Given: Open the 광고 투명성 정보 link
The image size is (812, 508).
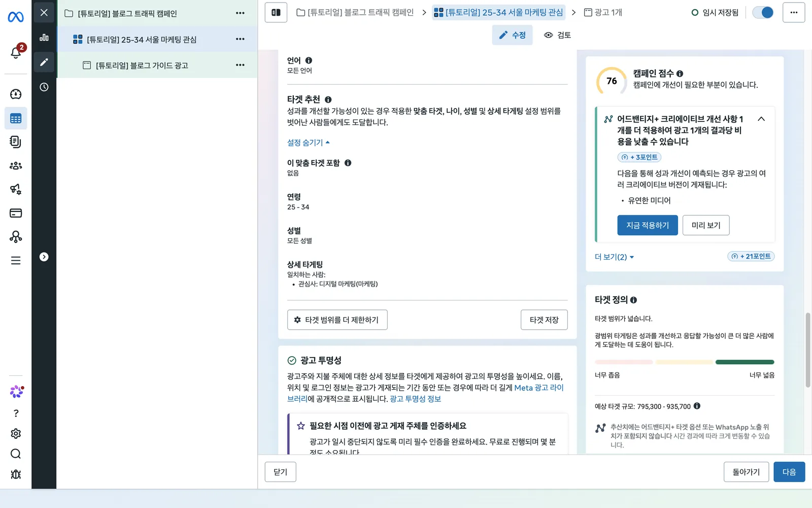Looking at the screenshot, I should click(x=415, y=399).
